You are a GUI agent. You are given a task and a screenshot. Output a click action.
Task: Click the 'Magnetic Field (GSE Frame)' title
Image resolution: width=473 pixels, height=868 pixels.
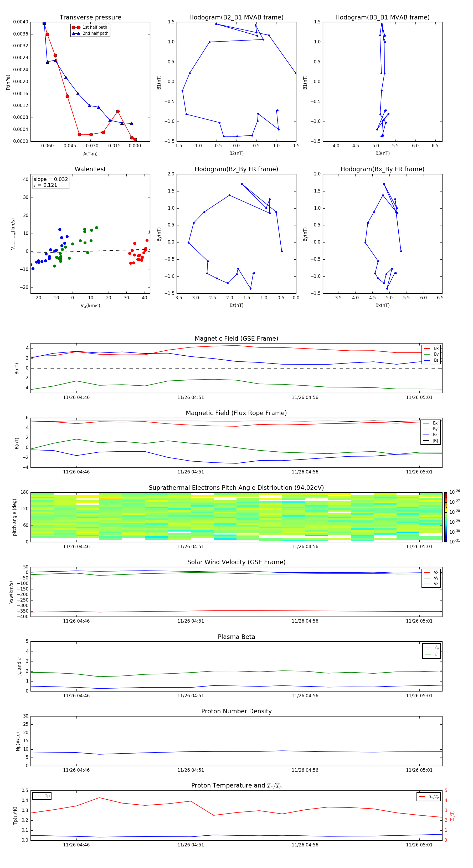236,339
